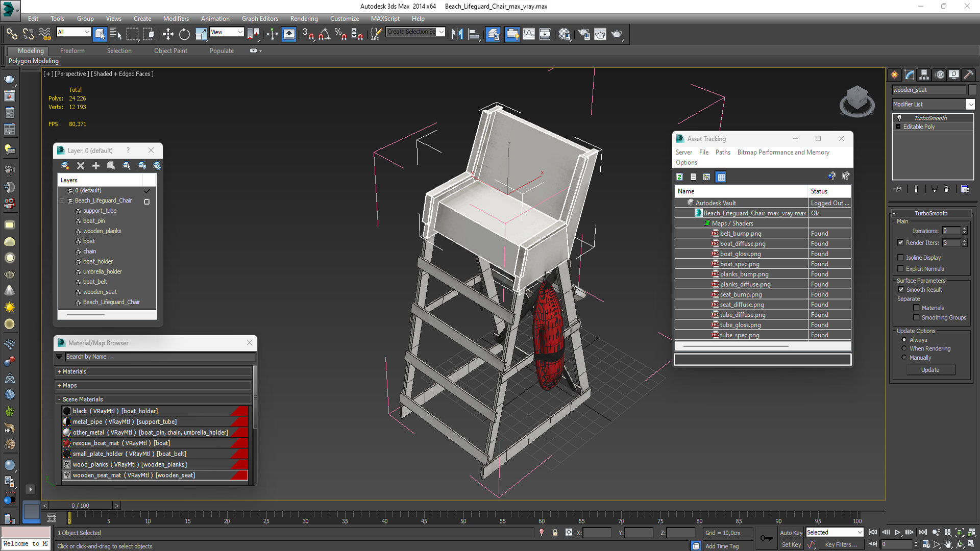Open the MAXScript menu

point(385,18)
